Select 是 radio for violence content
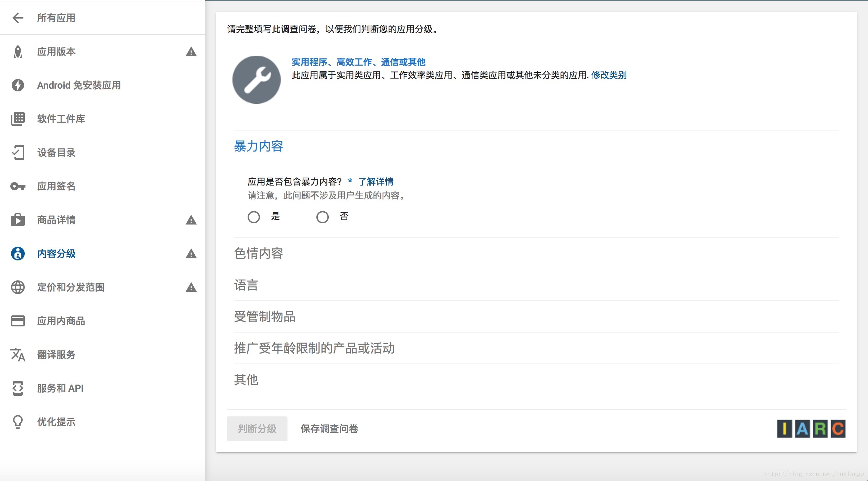 click(x=254, y=217)
